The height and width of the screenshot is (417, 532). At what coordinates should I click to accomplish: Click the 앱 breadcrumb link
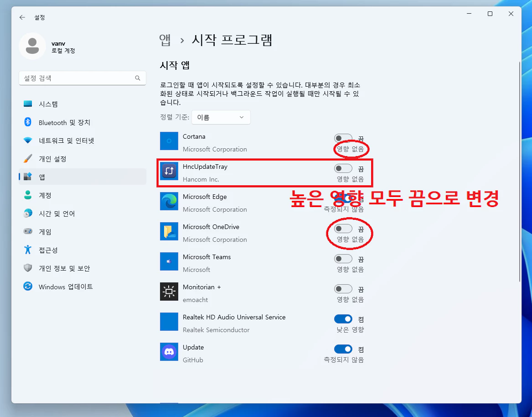coord(165,40)
